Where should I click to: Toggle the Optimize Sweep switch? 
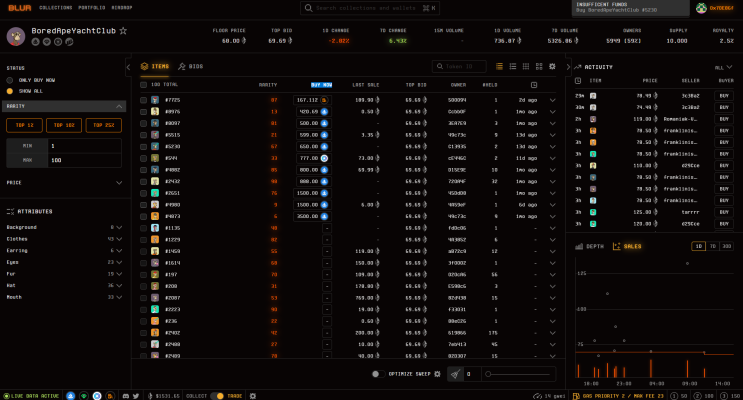pos(378,374)
